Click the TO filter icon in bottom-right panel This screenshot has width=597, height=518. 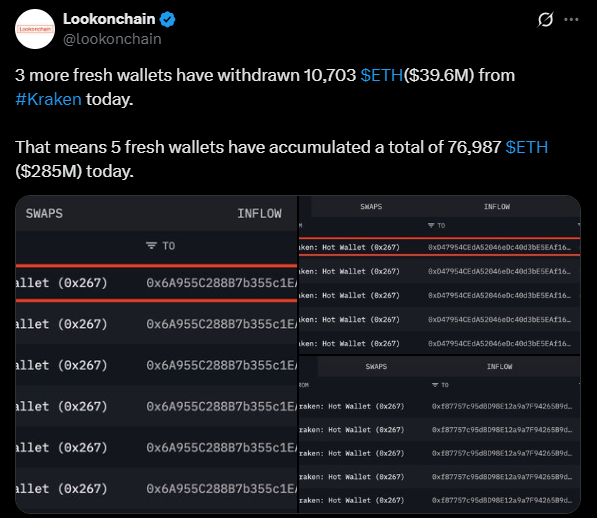tap(435, 385)
